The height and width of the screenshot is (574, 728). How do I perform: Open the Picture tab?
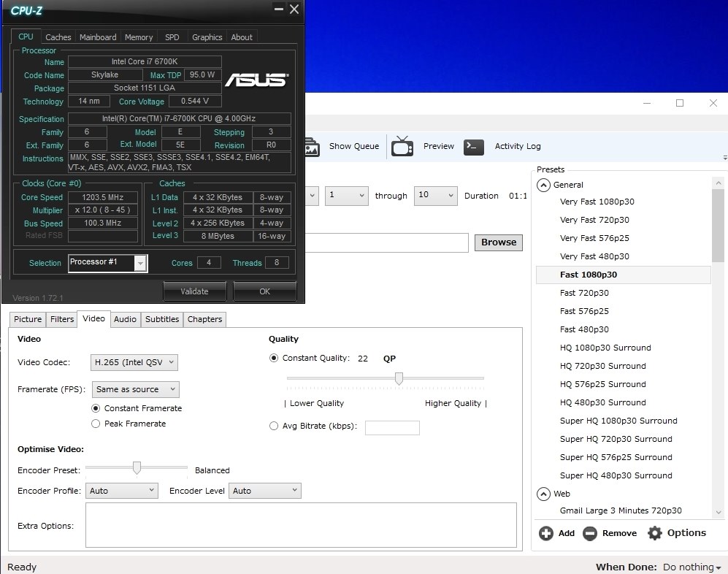pos(28,319)
